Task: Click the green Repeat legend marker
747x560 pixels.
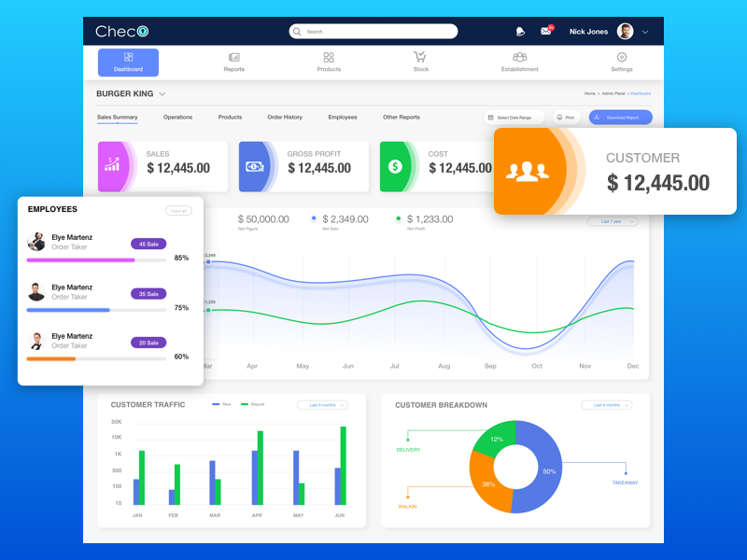Action: click(x=245, y=404)
